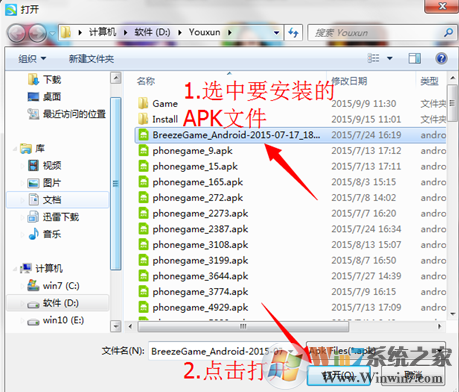Select the phonegame_9.apk file icon
Screen dimensions: 459x392
point(143,151)
